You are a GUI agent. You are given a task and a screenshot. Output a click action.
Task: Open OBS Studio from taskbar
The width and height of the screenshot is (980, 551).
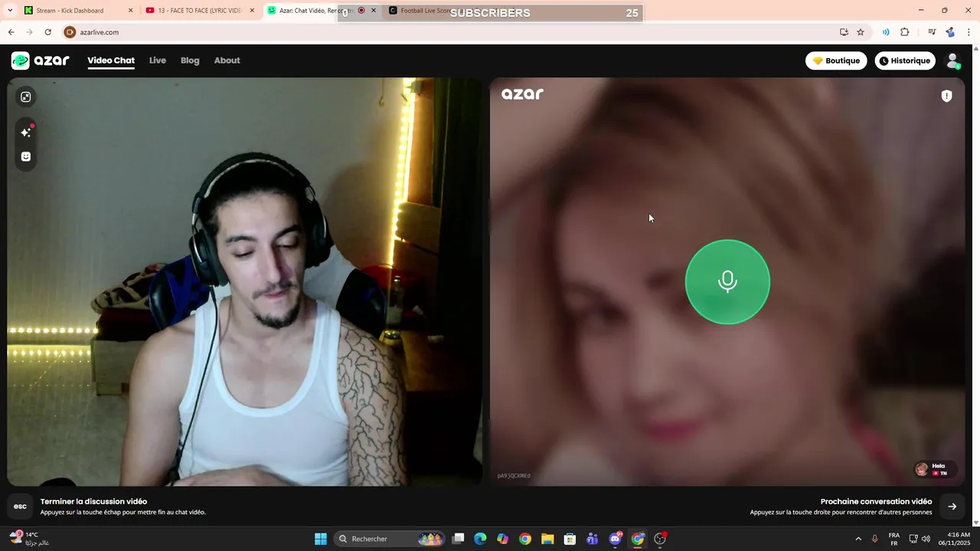pyautogui.click(x=660, y=539)
